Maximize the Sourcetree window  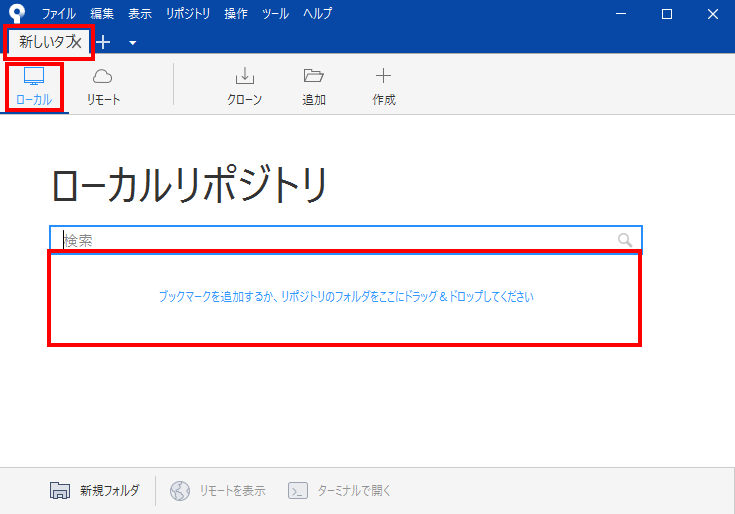pyautogui.click(x=667, y=14)
